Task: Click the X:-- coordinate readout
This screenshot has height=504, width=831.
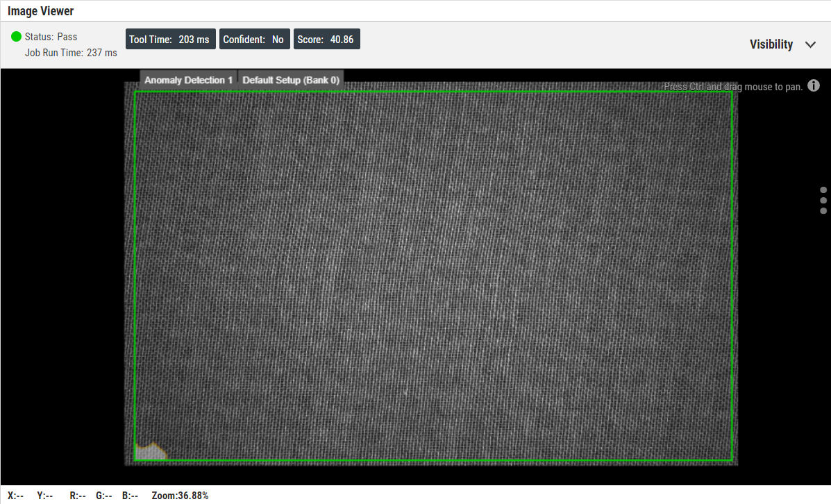Action: coord(15,496)
